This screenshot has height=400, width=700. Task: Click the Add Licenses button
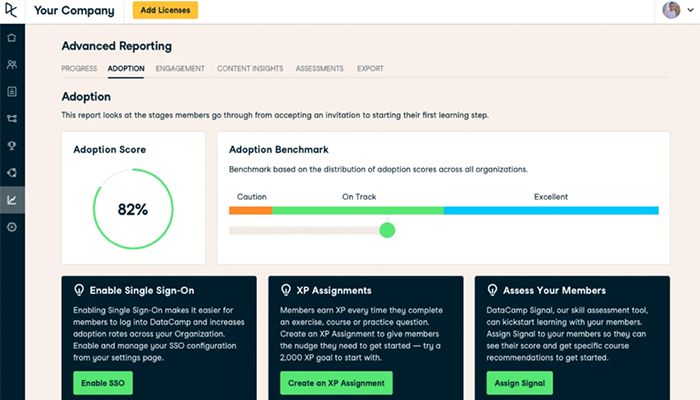coord(165,10)
